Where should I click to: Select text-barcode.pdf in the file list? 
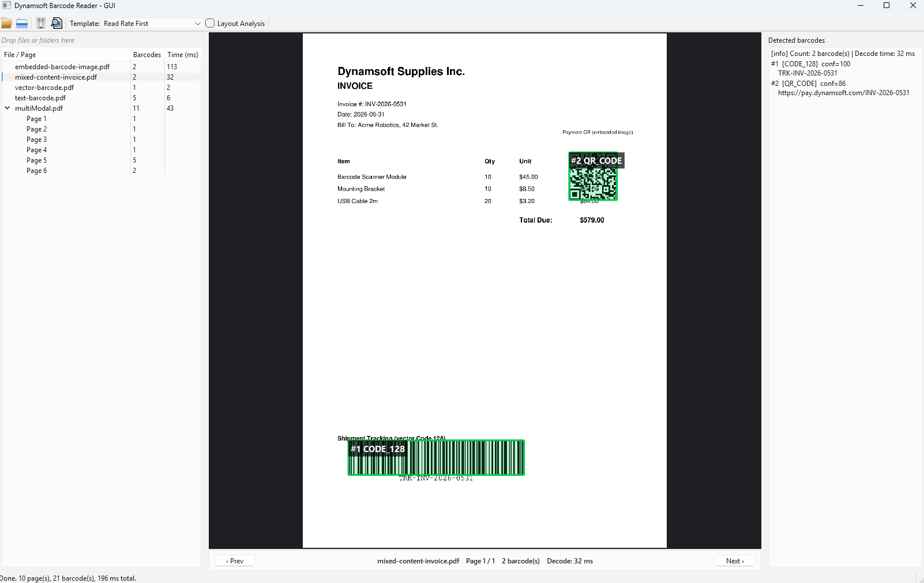(x=40, y=98)
